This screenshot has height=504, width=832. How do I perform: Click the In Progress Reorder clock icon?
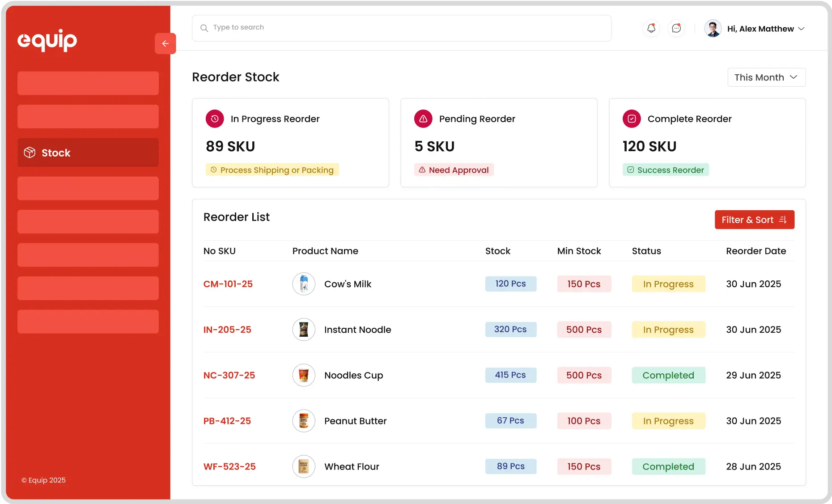[x=215, y=119]
